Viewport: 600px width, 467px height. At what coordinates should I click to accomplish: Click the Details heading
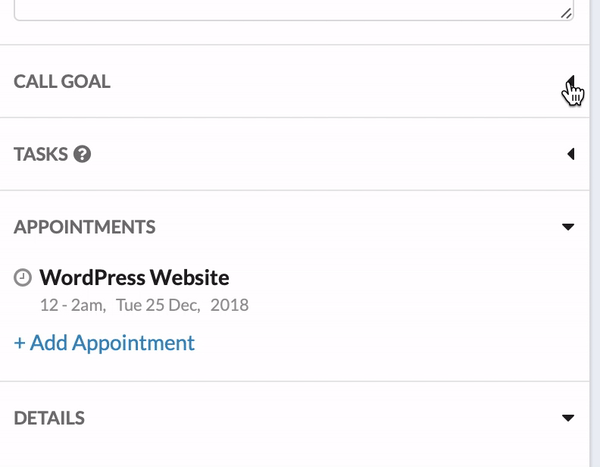[x=49, y=418]
